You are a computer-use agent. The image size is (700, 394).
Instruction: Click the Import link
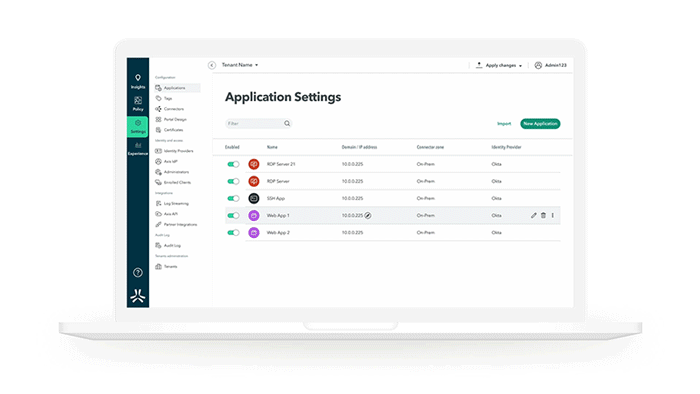(504, 124)
